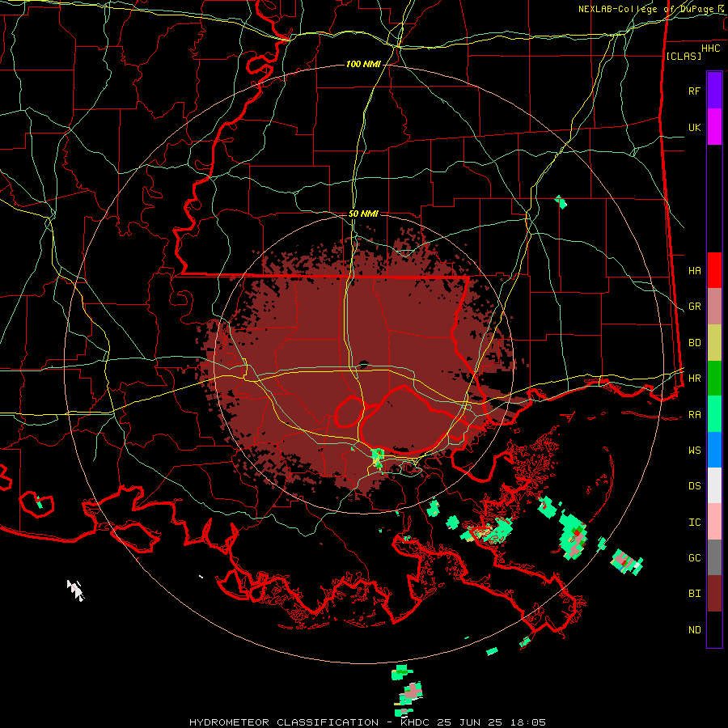This screenshot has width=728, height=728.
Task: Click the BD legend label
Action: [x=694, y=343]
